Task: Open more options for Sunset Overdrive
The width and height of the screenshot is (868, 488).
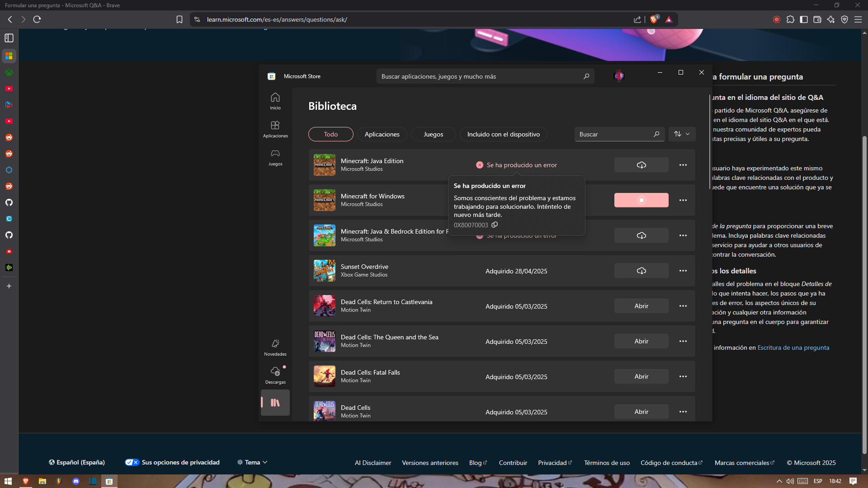Action: pos(683,271)
